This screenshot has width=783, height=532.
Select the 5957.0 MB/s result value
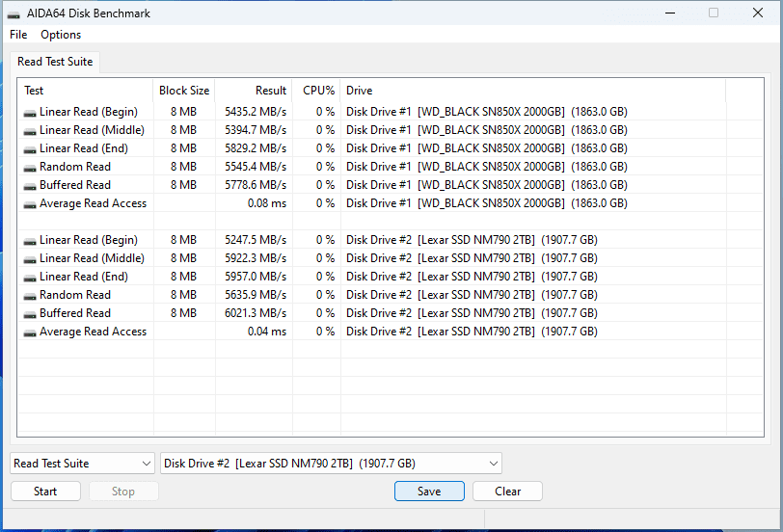(256, 277)
